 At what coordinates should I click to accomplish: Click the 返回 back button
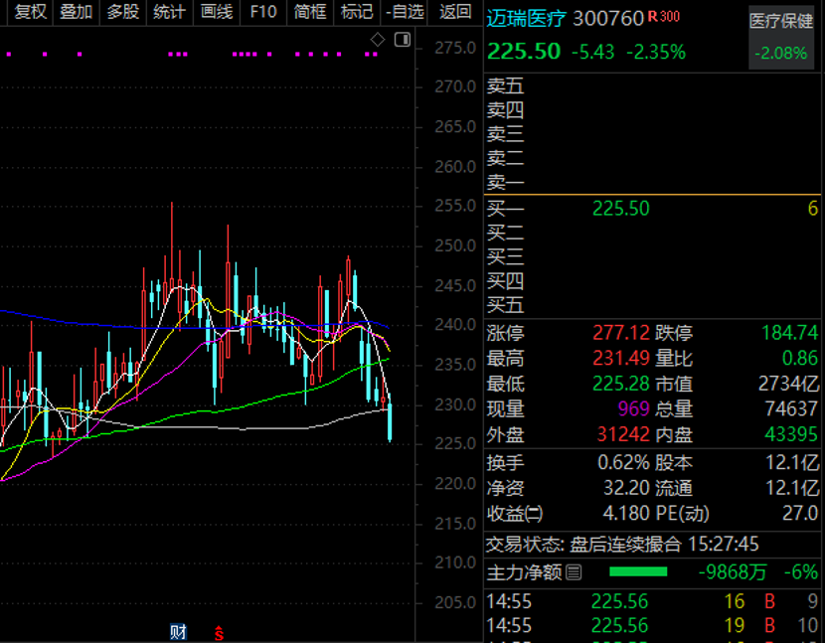pos(455,12)
